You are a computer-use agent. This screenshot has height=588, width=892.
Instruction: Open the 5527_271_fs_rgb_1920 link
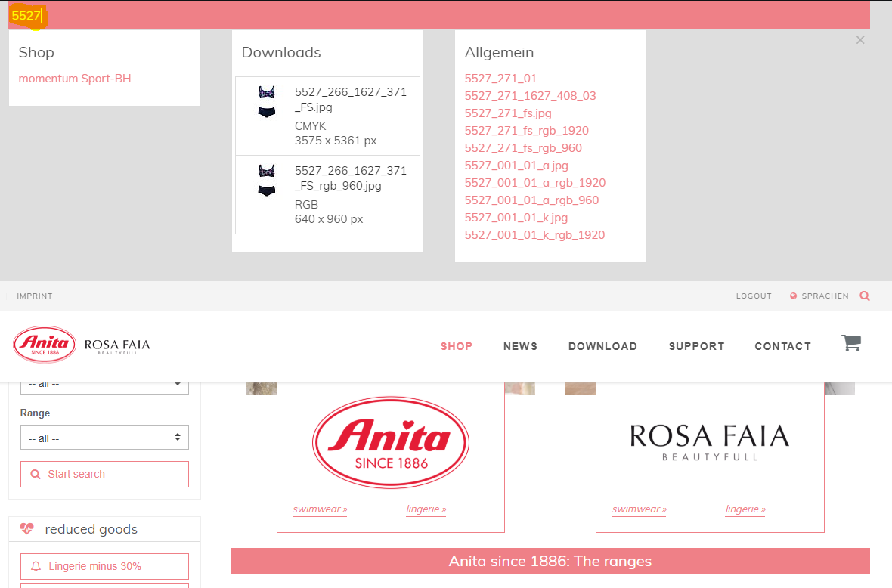click(x=526, y=131)
